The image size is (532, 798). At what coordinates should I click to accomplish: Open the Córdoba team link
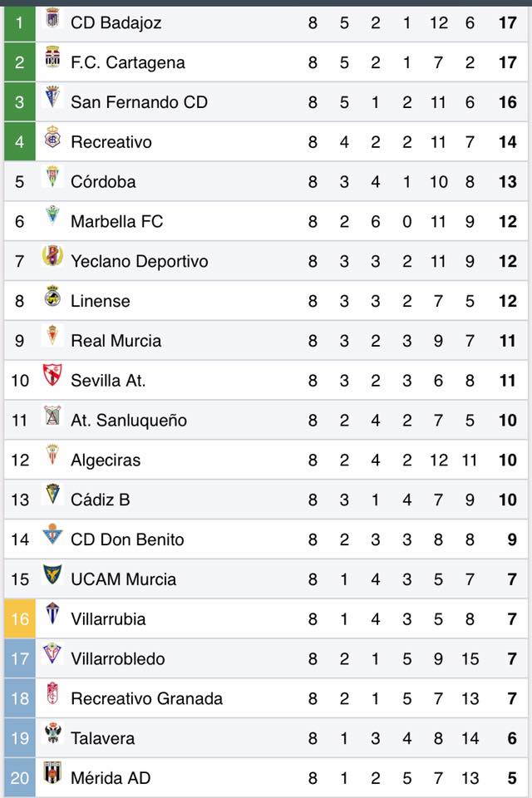tap(103, 182)
